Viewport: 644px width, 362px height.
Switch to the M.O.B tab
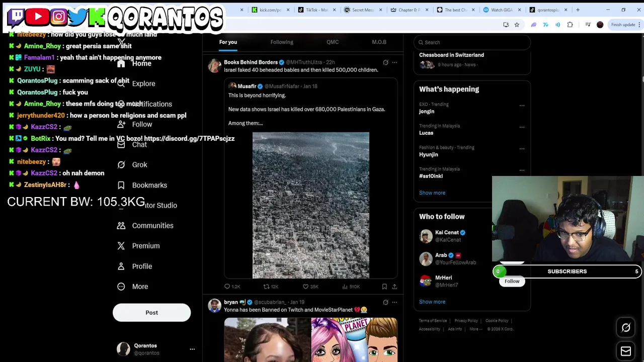click(379, 42)
